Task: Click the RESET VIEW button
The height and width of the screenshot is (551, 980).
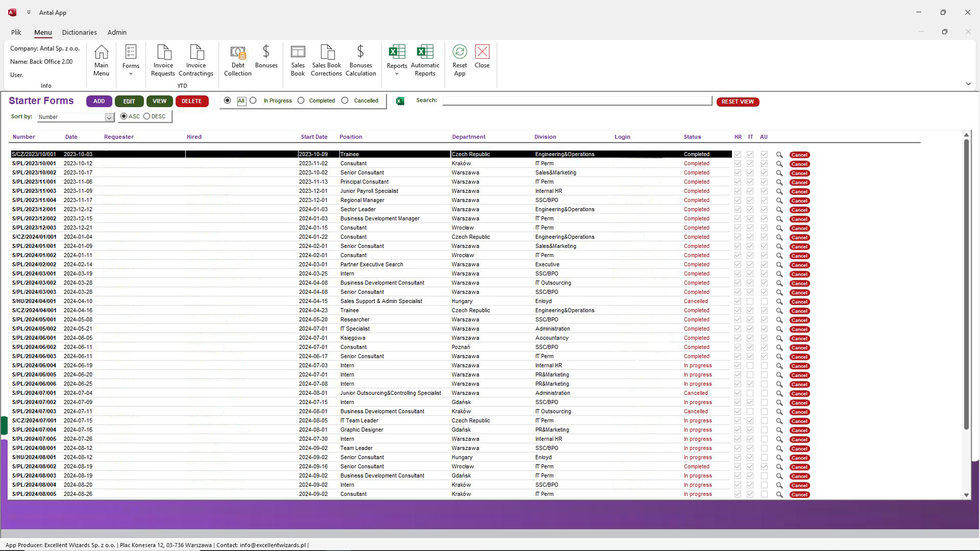Action: tap(737, 102)
